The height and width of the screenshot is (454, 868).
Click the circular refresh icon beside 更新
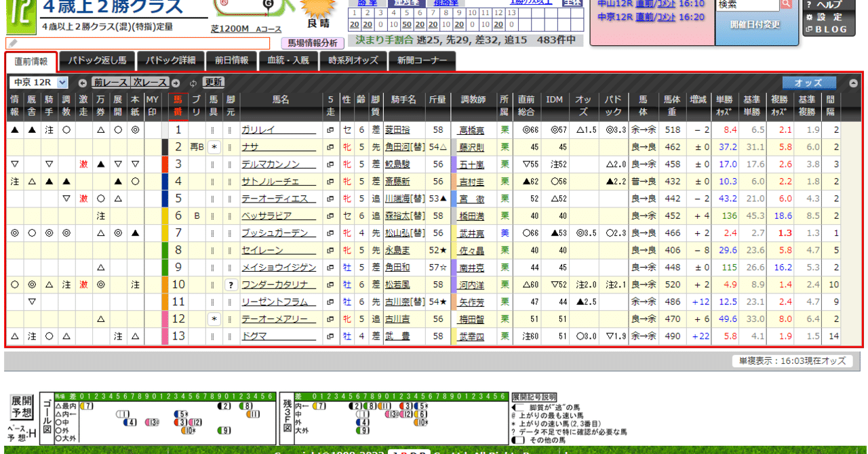coord(195,83)
